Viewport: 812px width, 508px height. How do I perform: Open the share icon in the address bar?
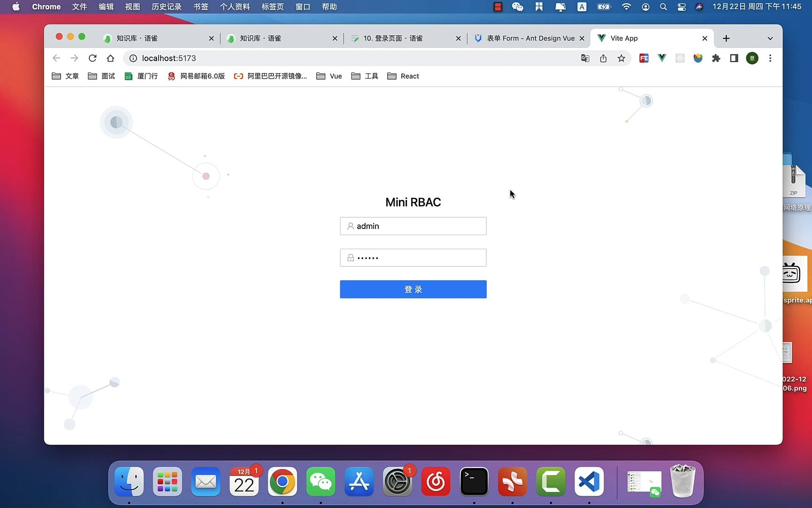[x=603, y=58]
